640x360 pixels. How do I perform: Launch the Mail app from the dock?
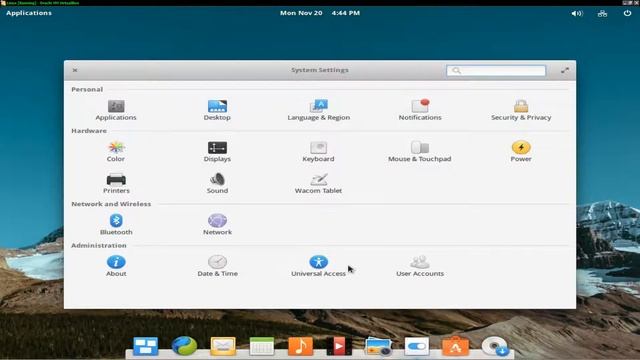click(x=223, y=346)
